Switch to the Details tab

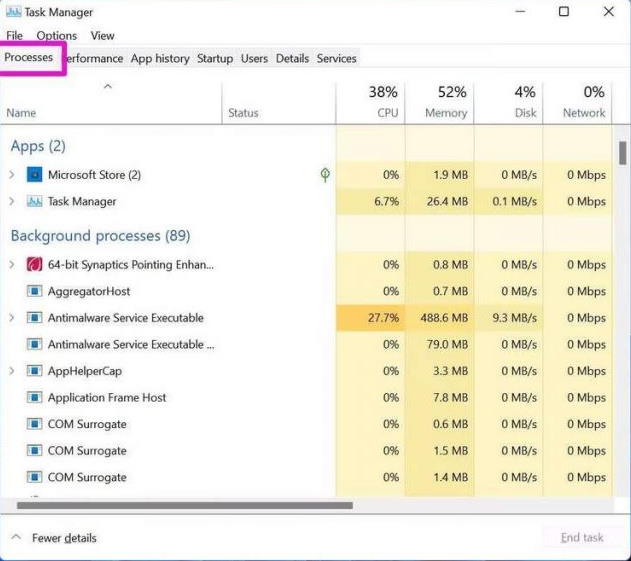click(292, 59)
